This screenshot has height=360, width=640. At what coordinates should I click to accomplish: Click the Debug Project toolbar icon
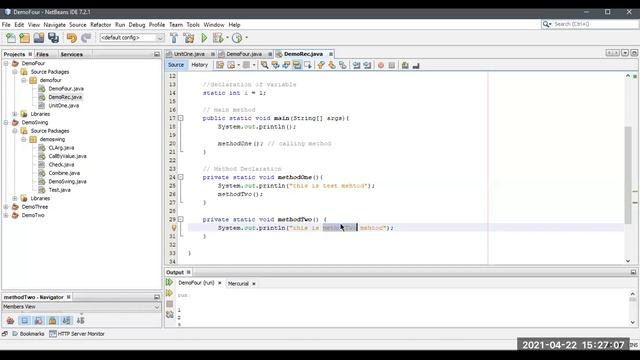(218, 38)
